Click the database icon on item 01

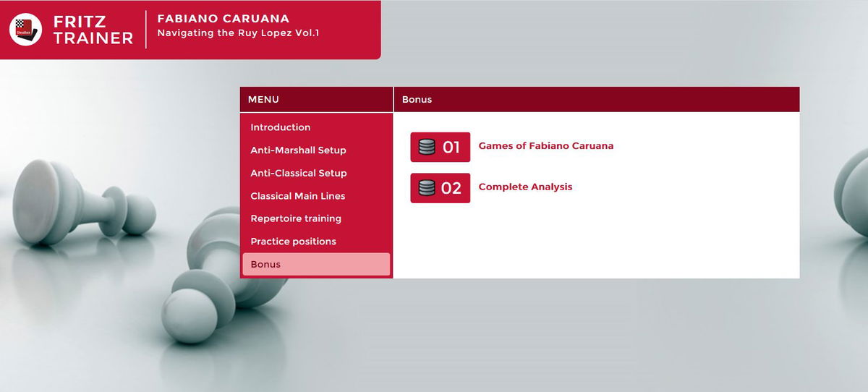427,148
